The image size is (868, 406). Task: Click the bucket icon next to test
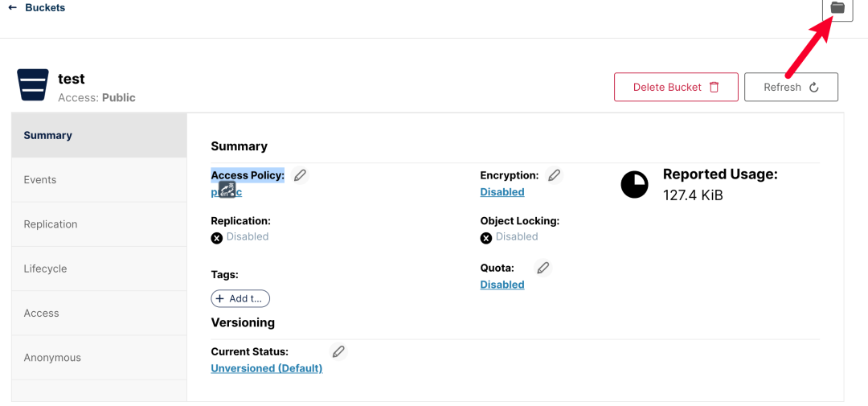point(33,85)
